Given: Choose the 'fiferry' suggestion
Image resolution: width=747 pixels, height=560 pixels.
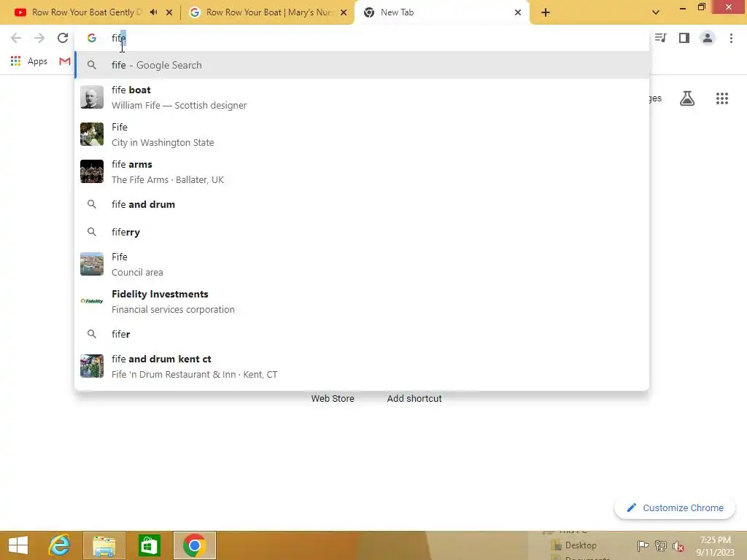Looking at the screenshot, I should (x=362, y=232).
